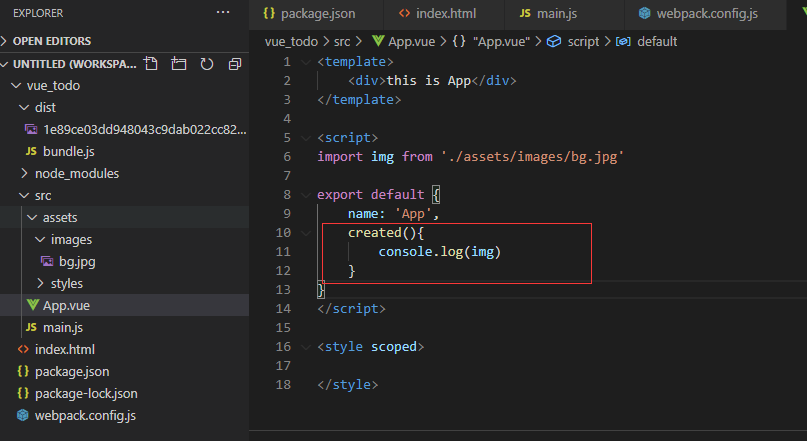The image size is (807, 441).
Task: Fold the template block at line 1
Action: 306,62
